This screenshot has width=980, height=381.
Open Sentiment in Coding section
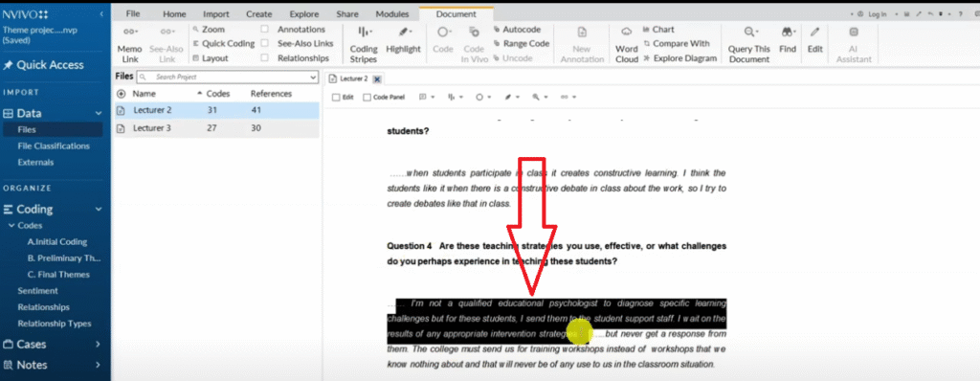(37, 290)
